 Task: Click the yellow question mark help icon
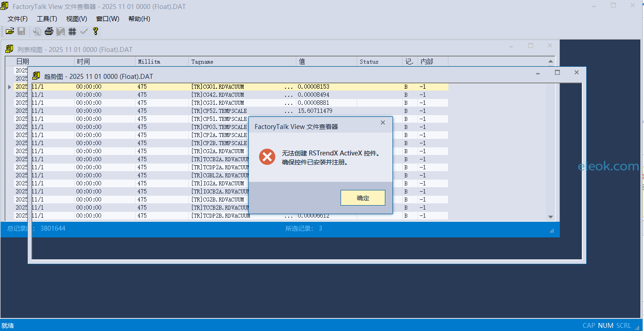point(95,31)
